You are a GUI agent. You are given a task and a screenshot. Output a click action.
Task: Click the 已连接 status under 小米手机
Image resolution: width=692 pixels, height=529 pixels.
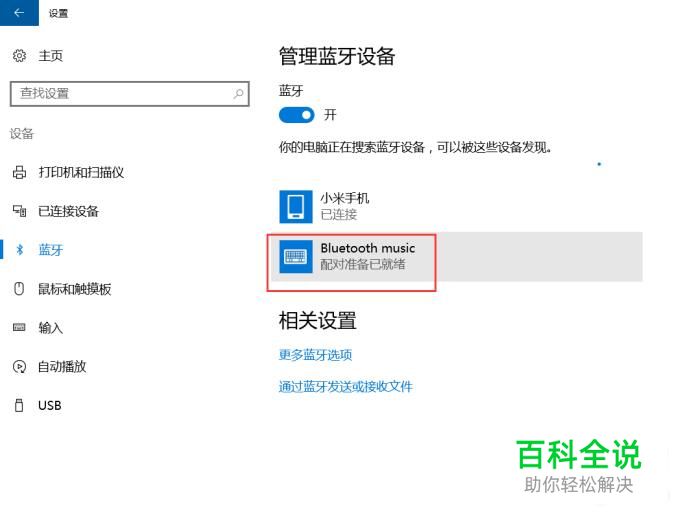(x=338, y=214)
